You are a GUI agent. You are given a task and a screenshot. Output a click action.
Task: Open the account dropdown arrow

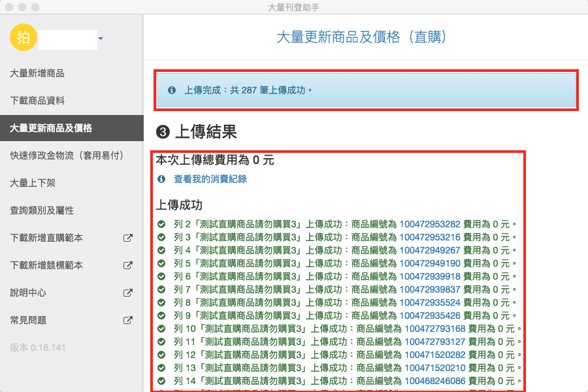101,39
